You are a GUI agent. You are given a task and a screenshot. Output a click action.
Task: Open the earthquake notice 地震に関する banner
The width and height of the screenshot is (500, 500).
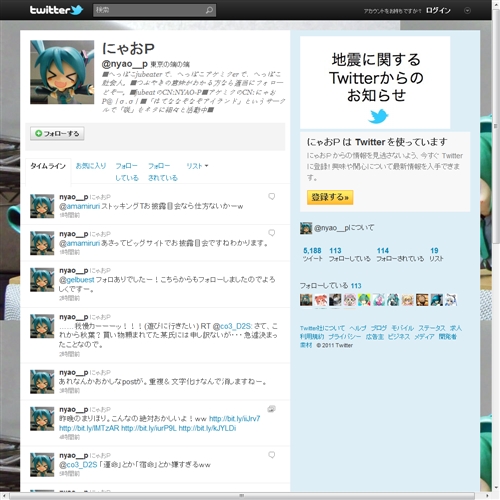coord(375,82)
